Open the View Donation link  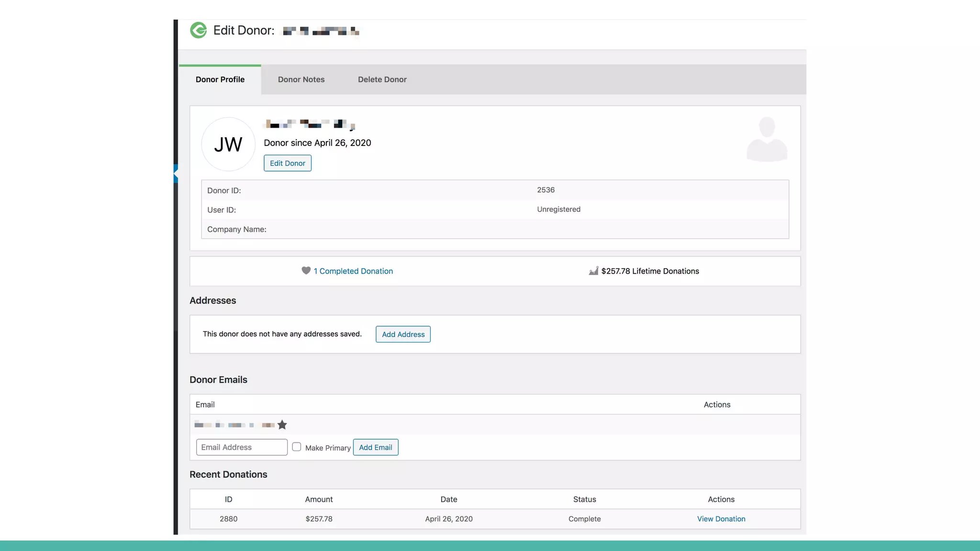pos(721,519)
